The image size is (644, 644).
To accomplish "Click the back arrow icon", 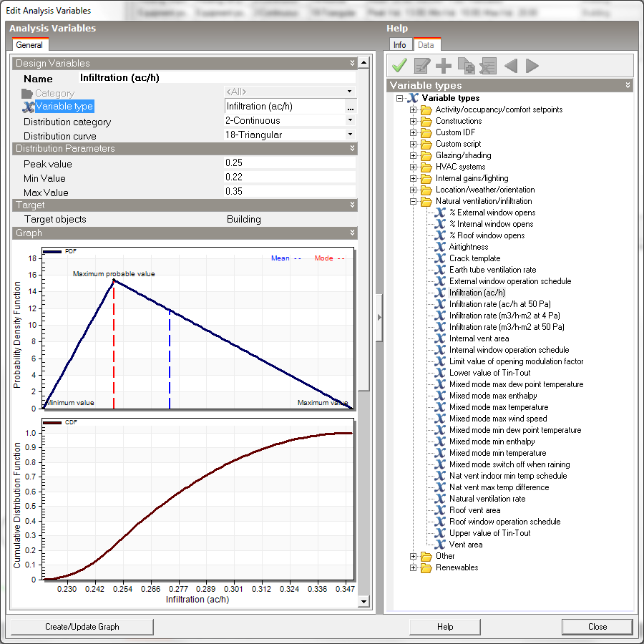I will [x=511, y=66].
